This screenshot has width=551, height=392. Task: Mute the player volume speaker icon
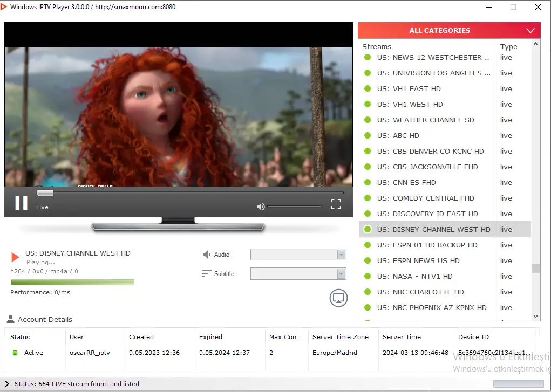click(x=261, y=207)
